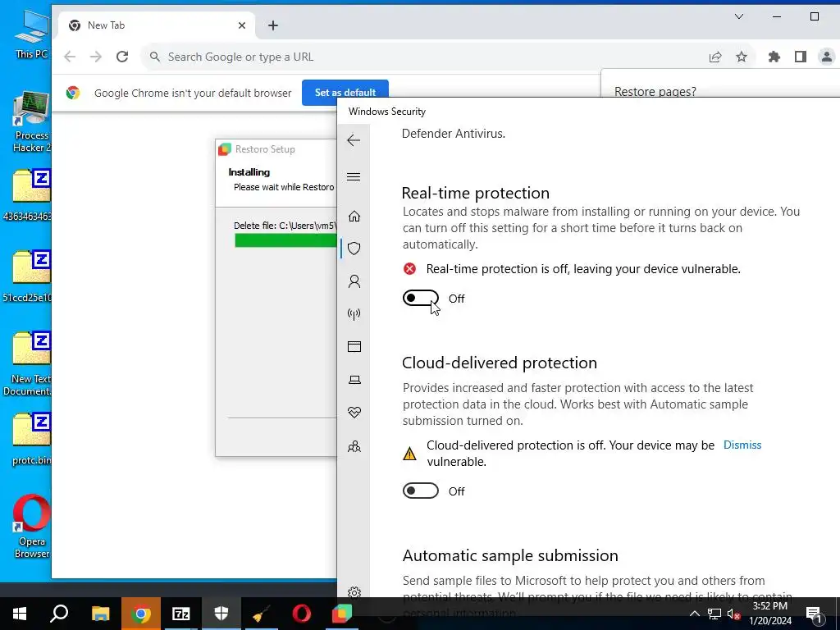
Task: Go back in Windows Security
Action: (x=354, y=140)
